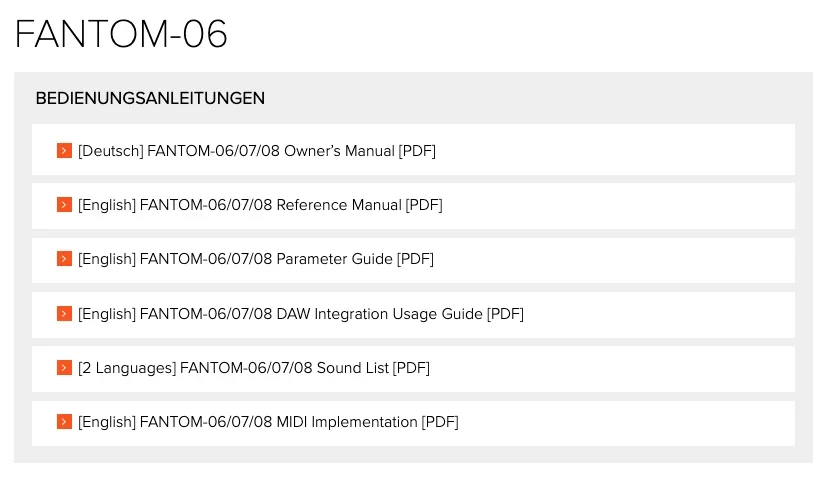831x482 pixels.
Task: Click the orange arrow beside the Deutsch Owner's Manual
Action: coord(64,151)
